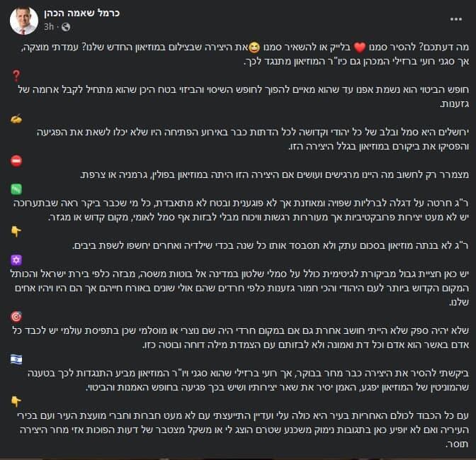The height and width of the screenshot is (460, 476).
Task: Click the final paragraph starting עם כל הכבוד
Action: point(244,430)
